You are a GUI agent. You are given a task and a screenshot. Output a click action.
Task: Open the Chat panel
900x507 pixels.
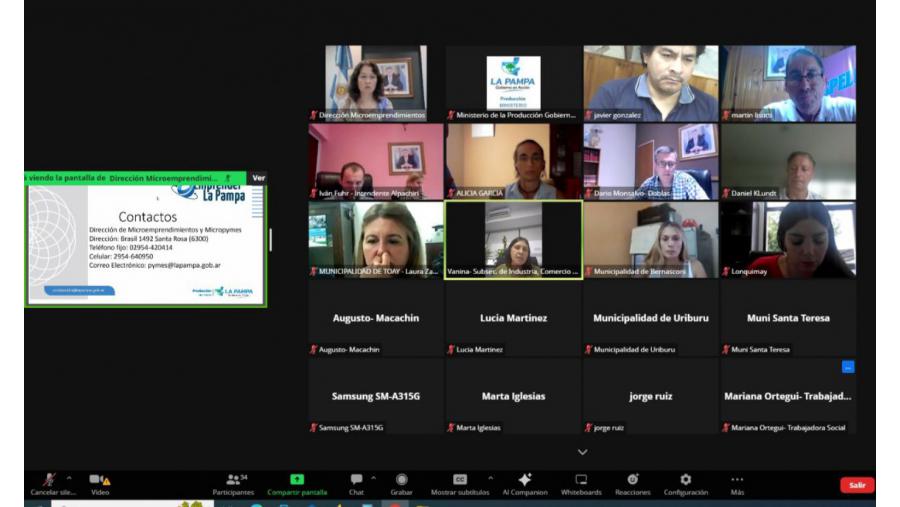pos(356,484)
